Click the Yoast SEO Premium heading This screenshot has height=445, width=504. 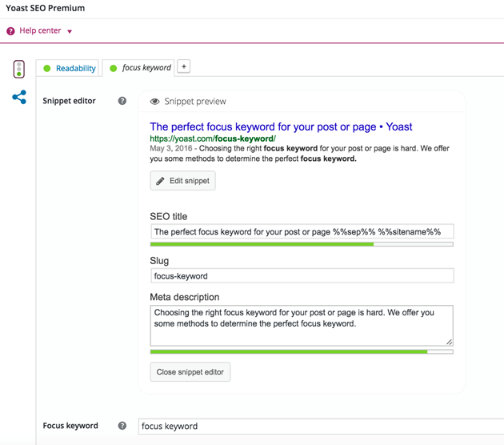[x=46, y=8]
